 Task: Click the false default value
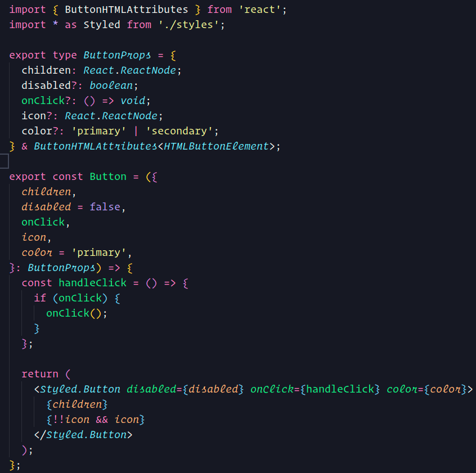[105, 207]
